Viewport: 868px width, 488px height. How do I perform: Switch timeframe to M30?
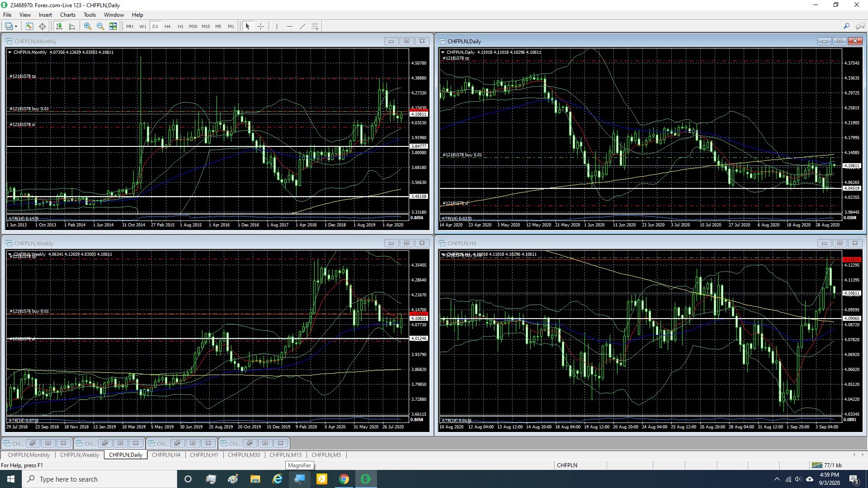click(193, 26)
